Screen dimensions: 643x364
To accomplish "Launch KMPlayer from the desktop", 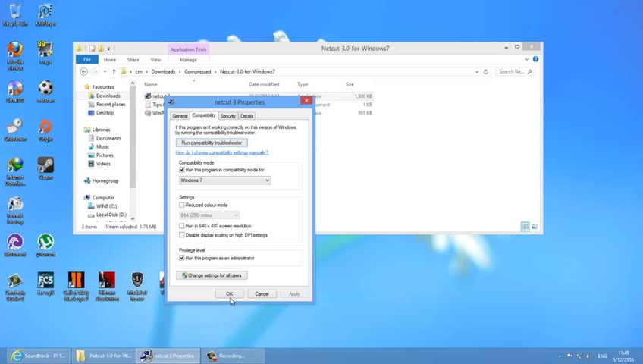I will point(45,14).
